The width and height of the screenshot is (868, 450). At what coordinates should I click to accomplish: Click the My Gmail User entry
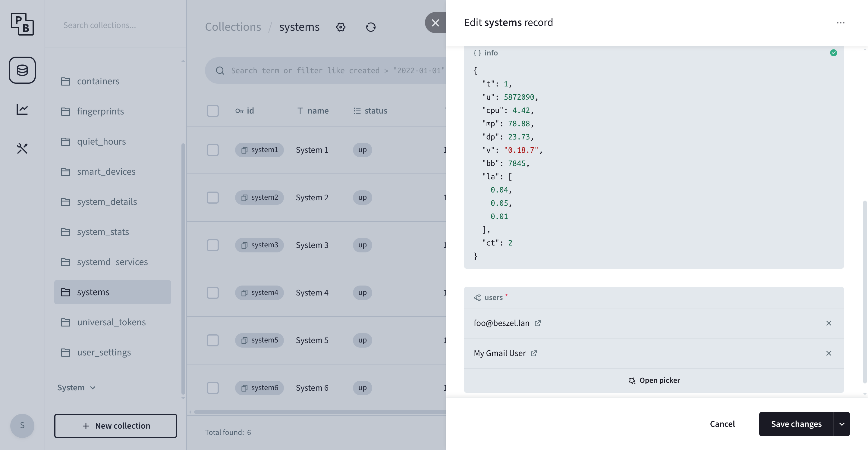499,353
